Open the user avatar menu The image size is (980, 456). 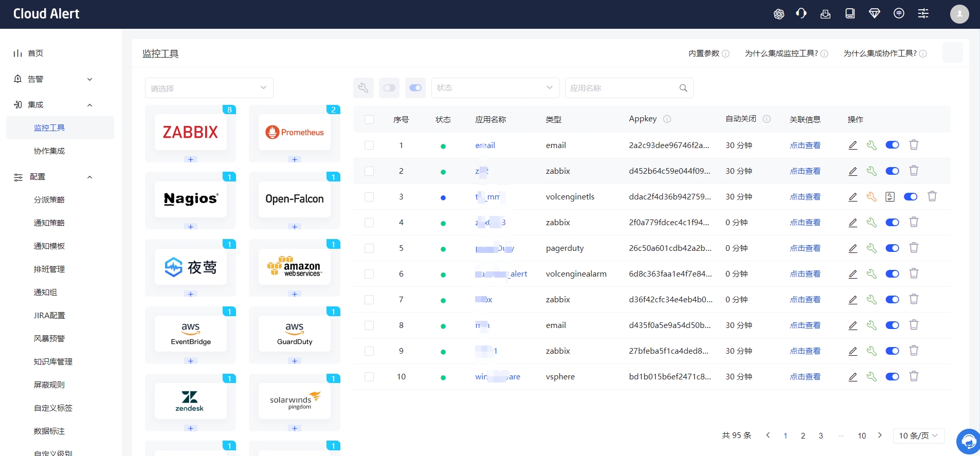[x=959, y=14]
